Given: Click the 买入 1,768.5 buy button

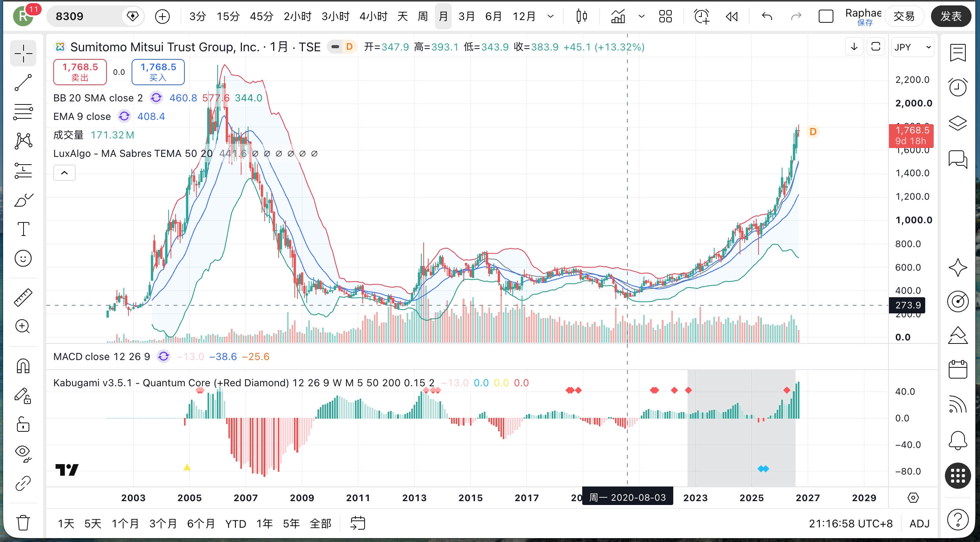Looking at the screenshot, I should pyautogui.click(x=158, y=72).
